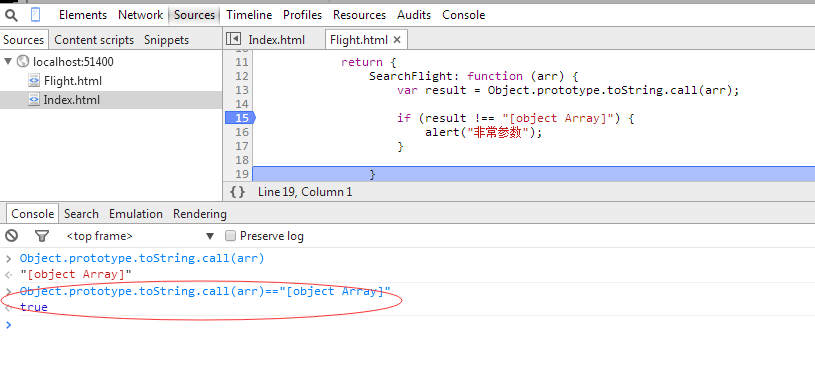The height and width of the screenshot is (380, 815).
Task: Select the Sources panel tab
Action: click(x=194, y=15)
